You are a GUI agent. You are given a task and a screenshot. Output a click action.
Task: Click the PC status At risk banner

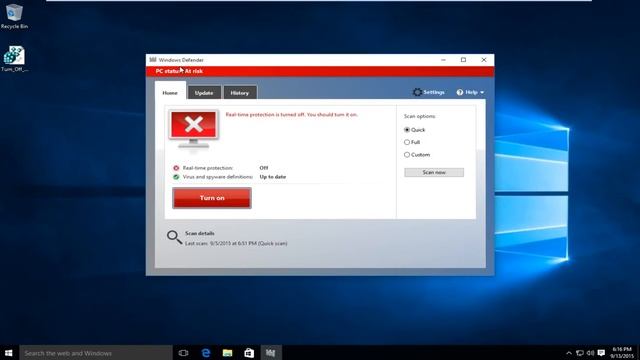point(320,71)
